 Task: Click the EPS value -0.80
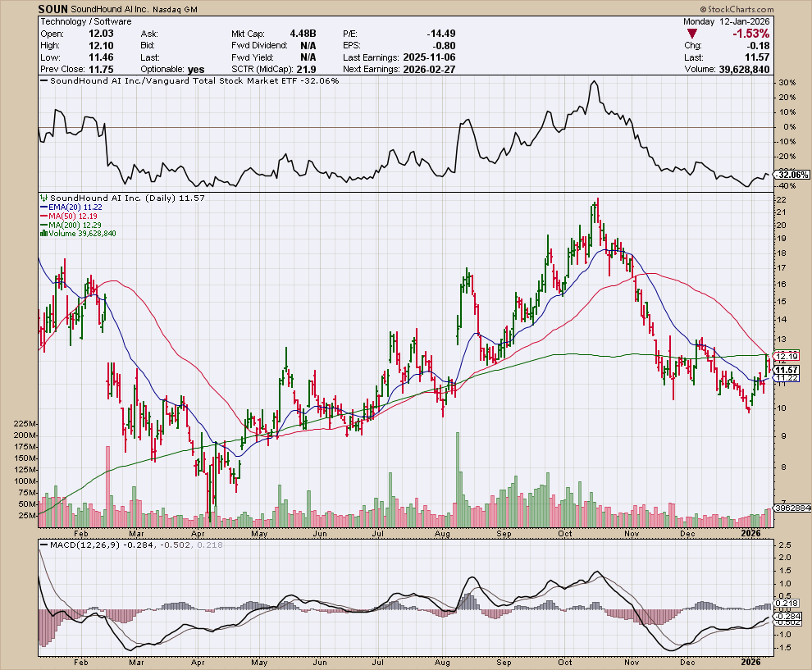point(445,45)
